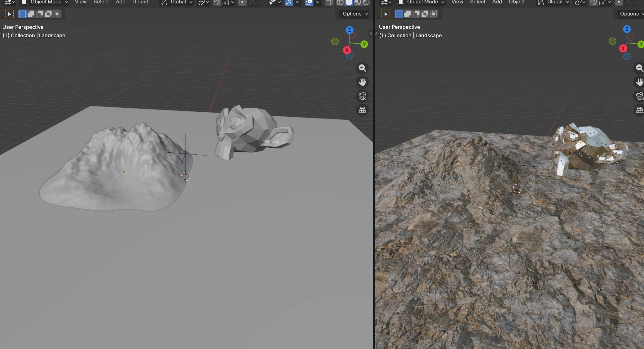Expand Options dropdown in left viewport
The height and width of the screenshot is (349, 644).
(x=355, y=14)
